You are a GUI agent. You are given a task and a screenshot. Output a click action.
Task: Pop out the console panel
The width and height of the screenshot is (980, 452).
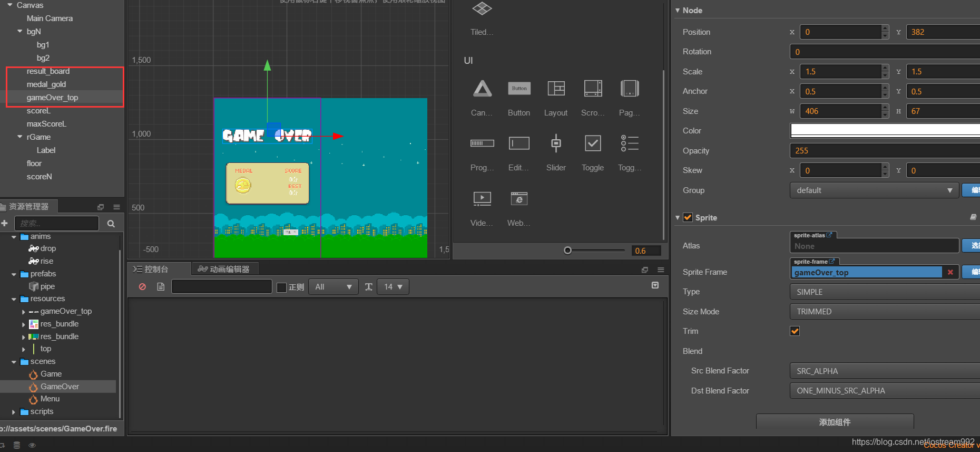[645, 270]
